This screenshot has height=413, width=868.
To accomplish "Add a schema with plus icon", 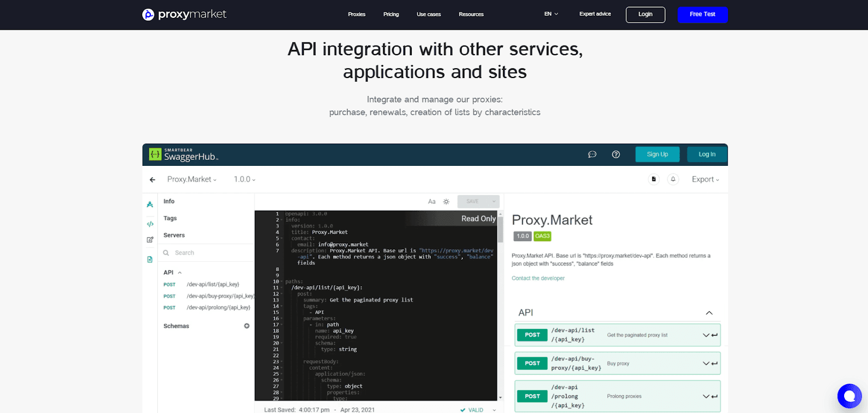I will click(247, 326).
